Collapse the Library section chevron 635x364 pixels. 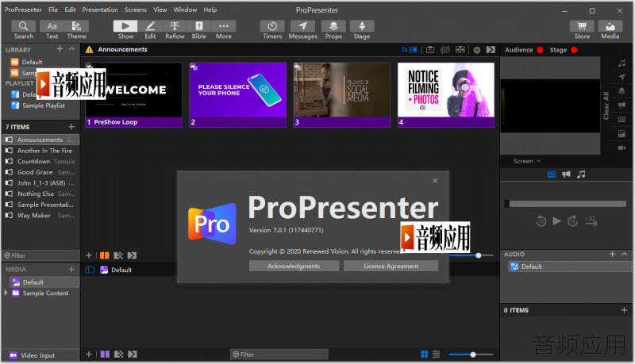(72, 48)
